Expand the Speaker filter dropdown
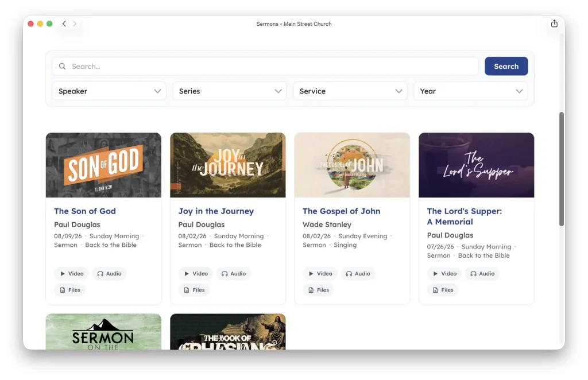 point(109,91)
